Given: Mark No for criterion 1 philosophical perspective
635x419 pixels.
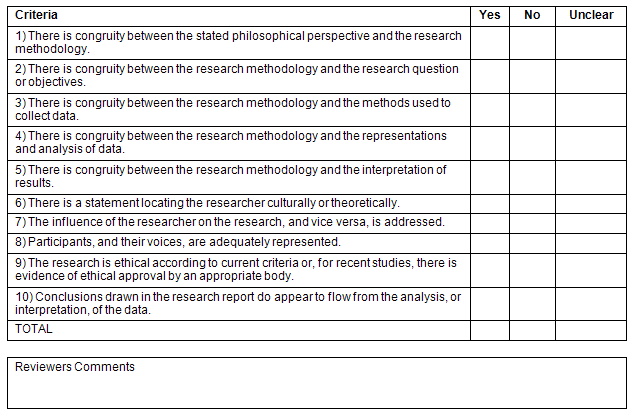Looking at the screenshot, I should 532,43.
